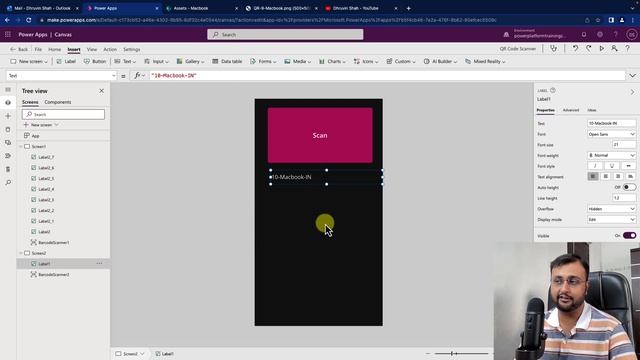Collapse the properties panel with chevron
Screen dimensions: 640x360
632,92
